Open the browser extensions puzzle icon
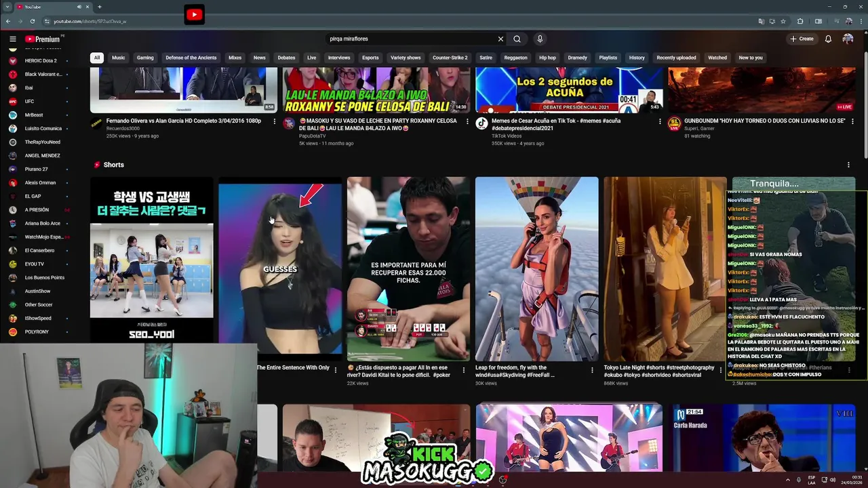 tap(800, 21)
